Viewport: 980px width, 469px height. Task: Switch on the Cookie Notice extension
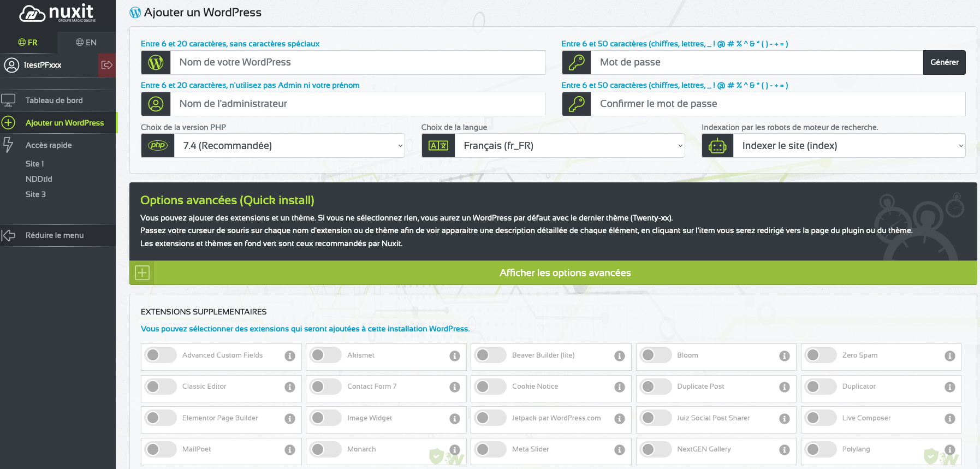[490, 387]
